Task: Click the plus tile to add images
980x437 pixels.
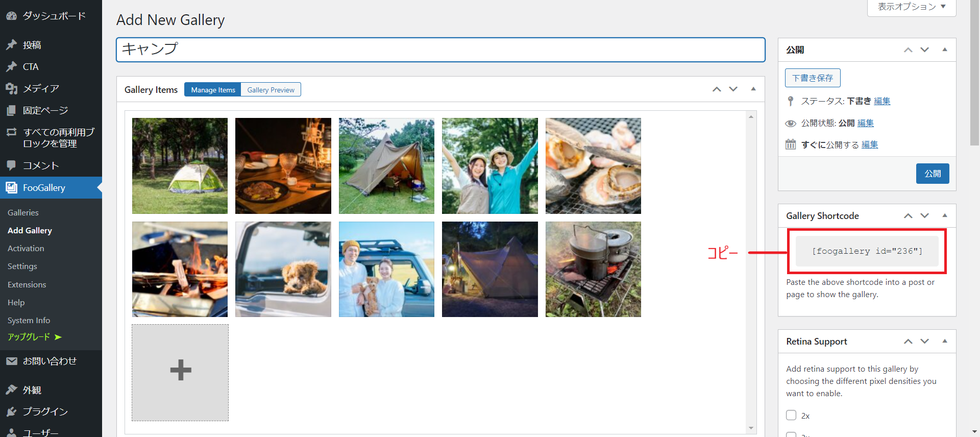Action: coord(180,372)
